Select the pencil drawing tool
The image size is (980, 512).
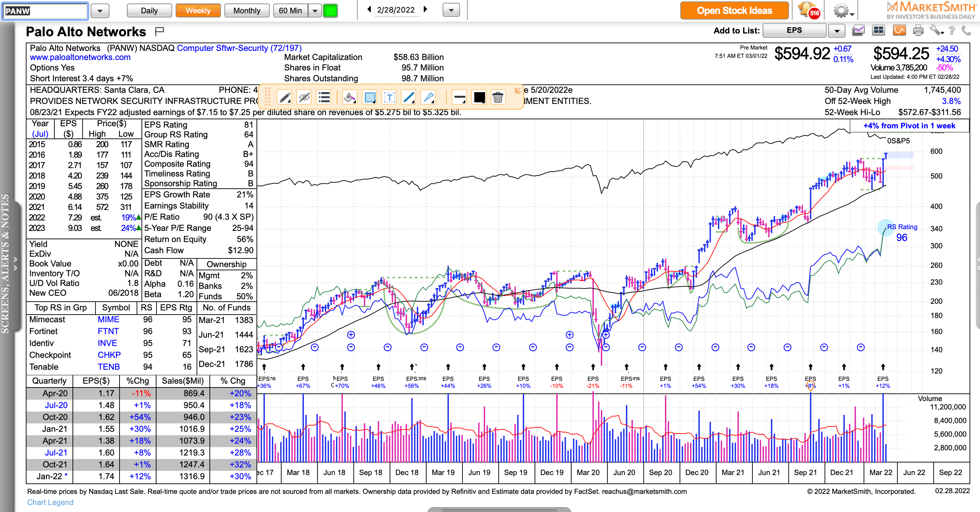pos(285,97)
